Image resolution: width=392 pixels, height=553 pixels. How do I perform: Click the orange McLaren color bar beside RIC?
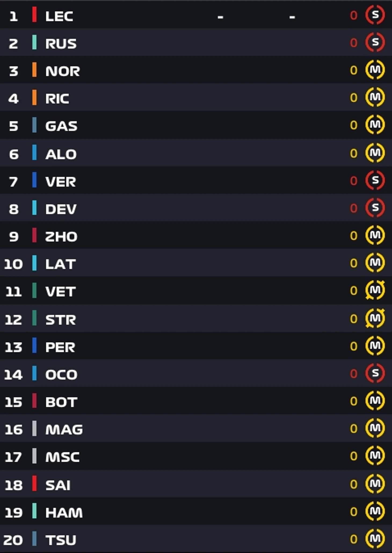point(34,98)
